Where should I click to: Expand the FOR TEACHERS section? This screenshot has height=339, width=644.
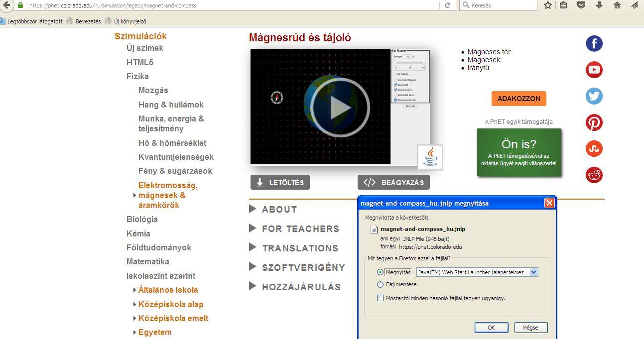pyautogui.click(x=300, y=229)
